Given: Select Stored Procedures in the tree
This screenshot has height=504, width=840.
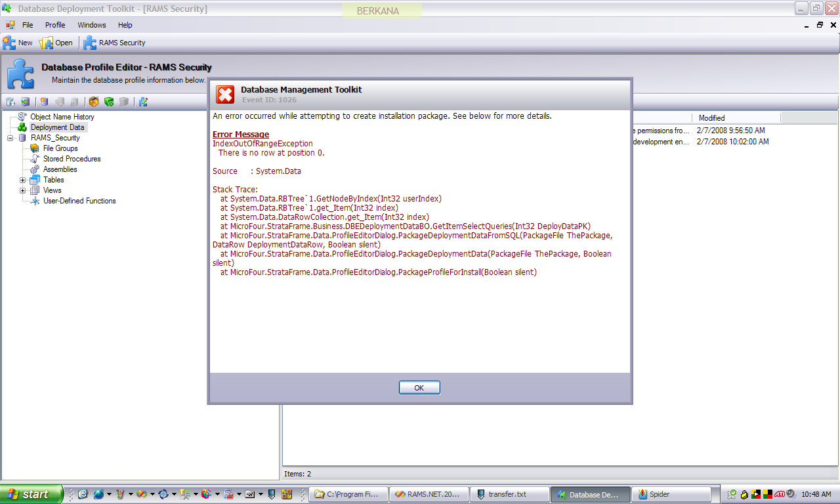Looking at the screenshot, I should point(72,159).
